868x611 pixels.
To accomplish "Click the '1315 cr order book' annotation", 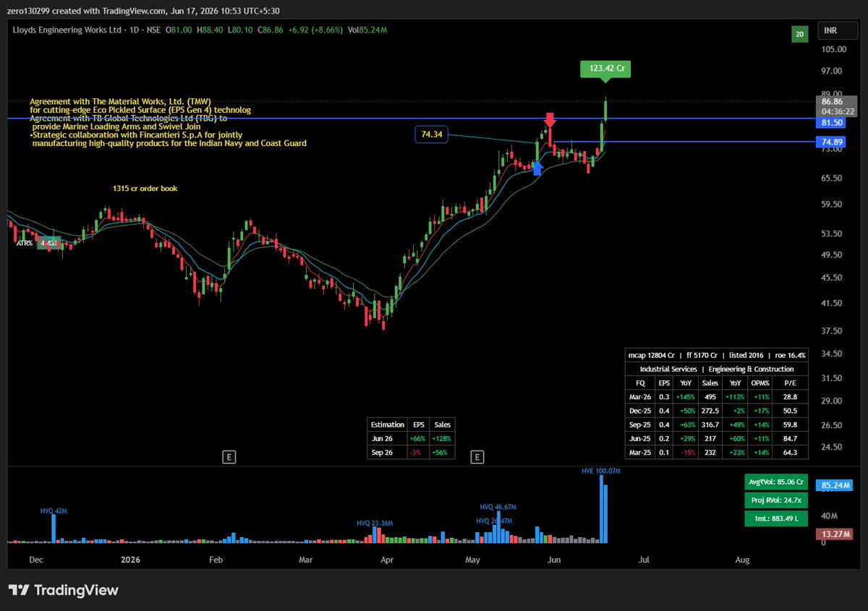I will click(145, 189).
